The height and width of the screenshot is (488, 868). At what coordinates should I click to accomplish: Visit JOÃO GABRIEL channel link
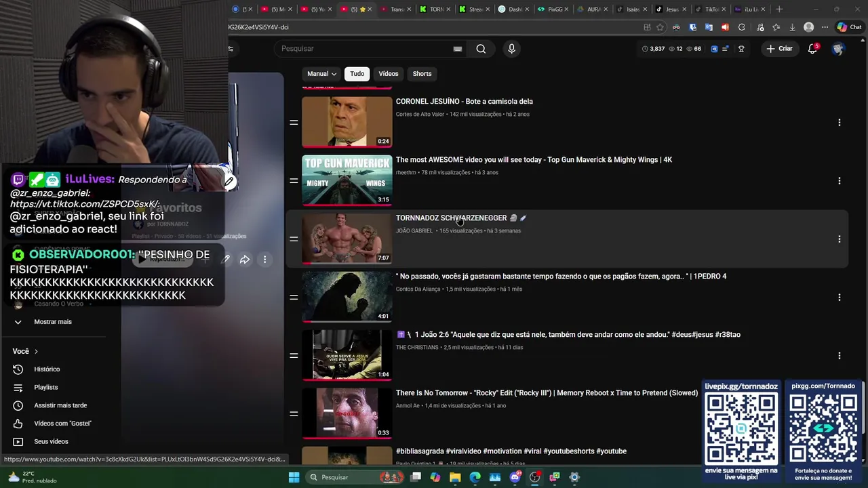tap(414, 231)
